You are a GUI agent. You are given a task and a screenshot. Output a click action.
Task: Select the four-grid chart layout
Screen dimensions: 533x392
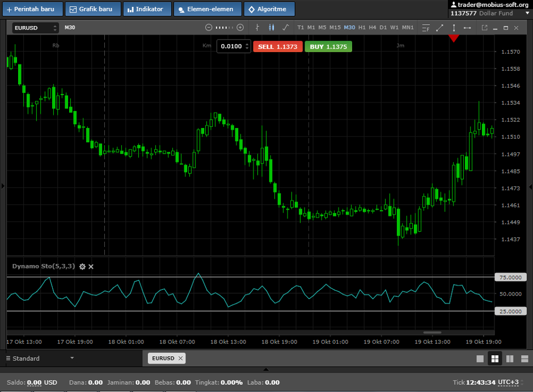(494, 359)
